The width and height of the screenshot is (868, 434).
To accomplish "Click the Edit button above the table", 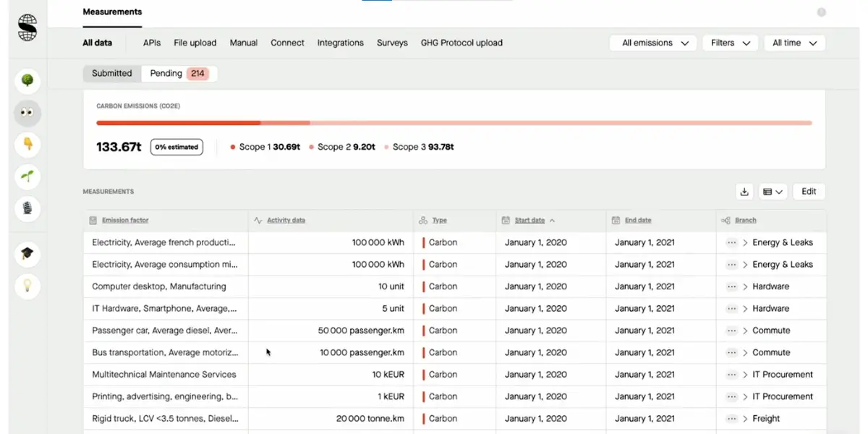I will coord(808,191).
